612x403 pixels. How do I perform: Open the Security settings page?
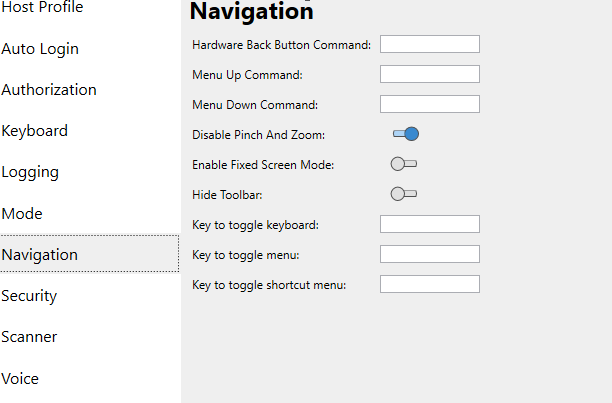click(x=29, y=296)
